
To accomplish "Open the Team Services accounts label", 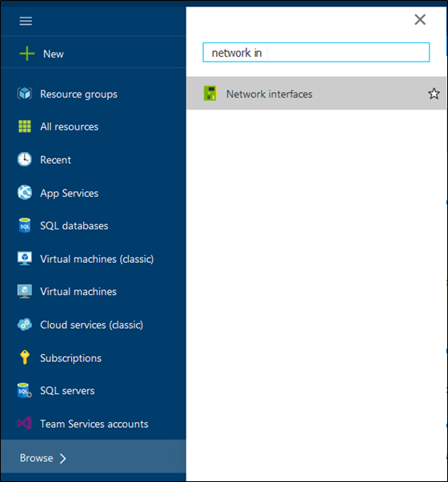I will tap(94, 424).
